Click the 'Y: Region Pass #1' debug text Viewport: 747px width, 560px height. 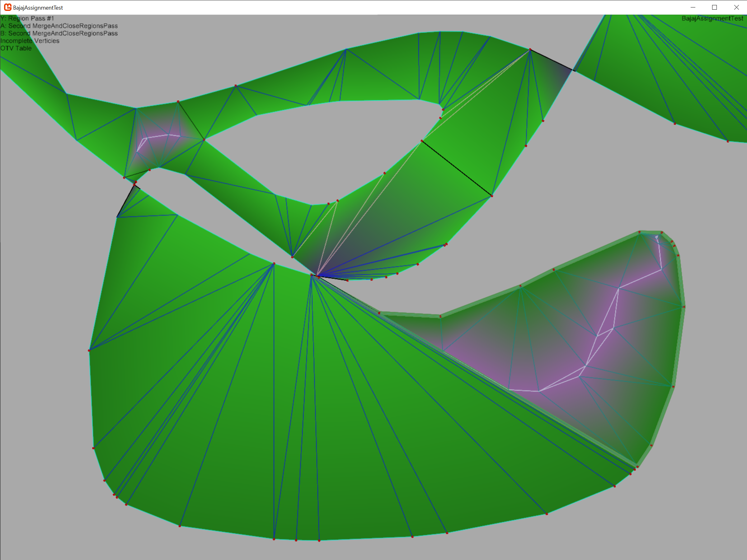pos(27,18)
